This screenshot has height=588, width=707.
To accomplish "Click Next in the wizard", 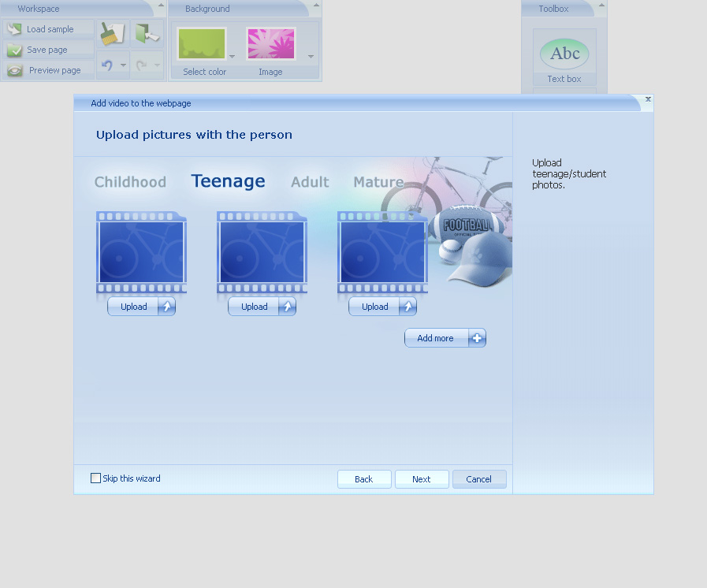I will 422,479.
